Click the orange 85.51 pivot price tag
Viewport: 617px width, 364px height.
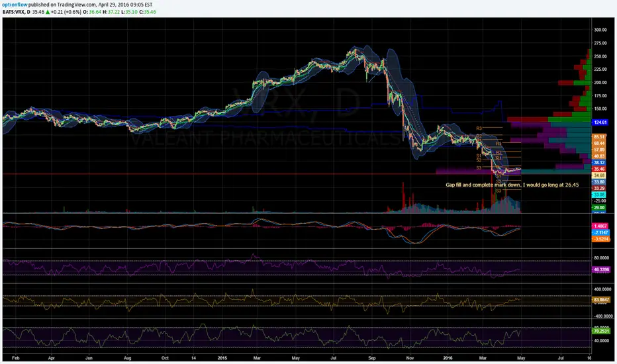(599, 137)
